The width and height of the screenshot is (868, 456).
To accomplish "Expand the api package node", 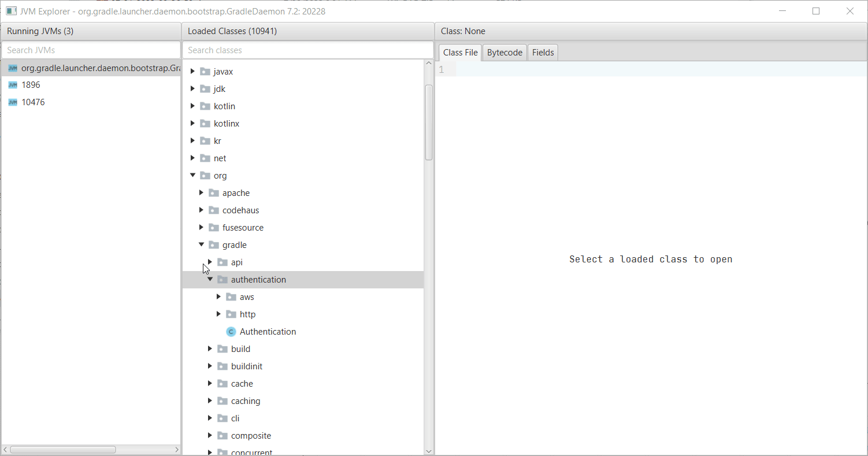I will click(x=210, y=262).
